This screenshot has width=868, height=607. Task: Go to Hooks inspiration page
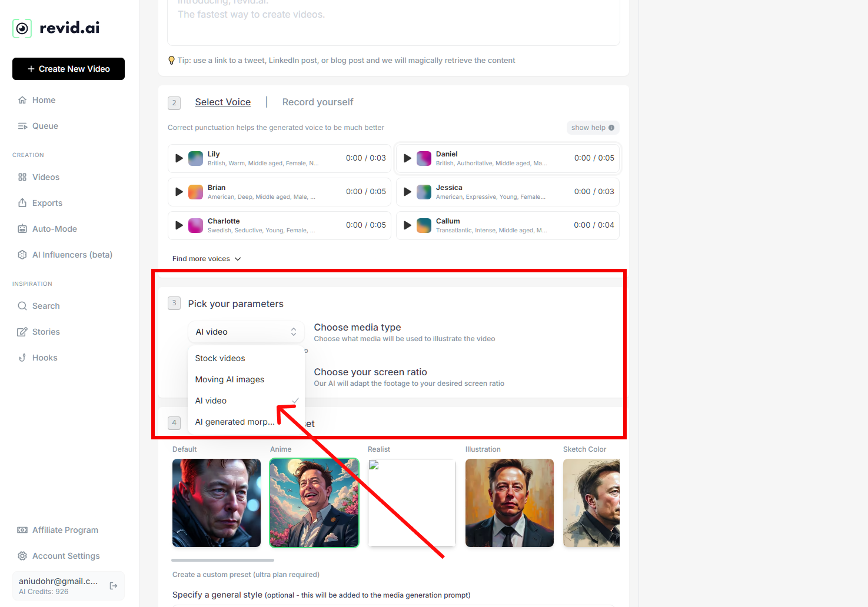click(x=45, y=358)
